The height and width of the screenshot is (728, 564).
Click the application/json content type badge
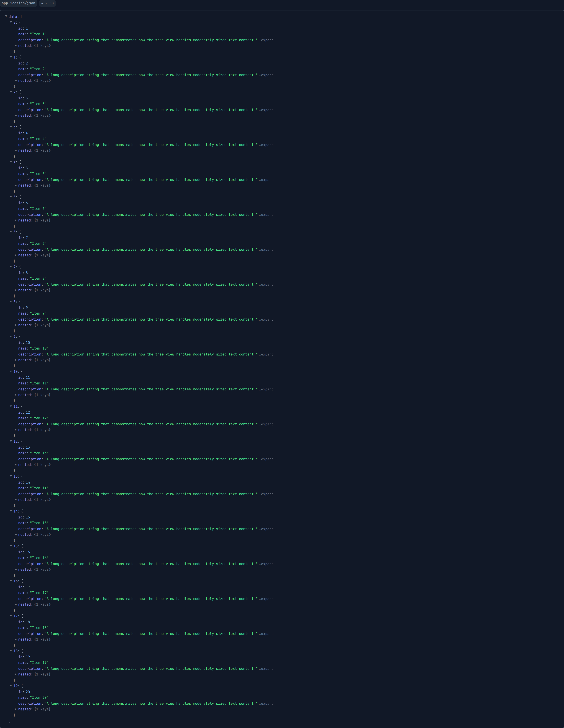click(x=18, y=3)
